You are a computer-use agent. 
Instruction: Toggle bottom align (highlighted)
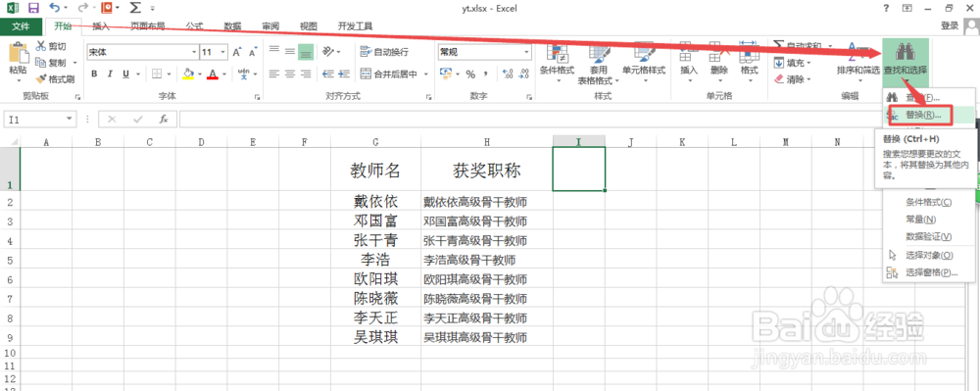[305, 51]
